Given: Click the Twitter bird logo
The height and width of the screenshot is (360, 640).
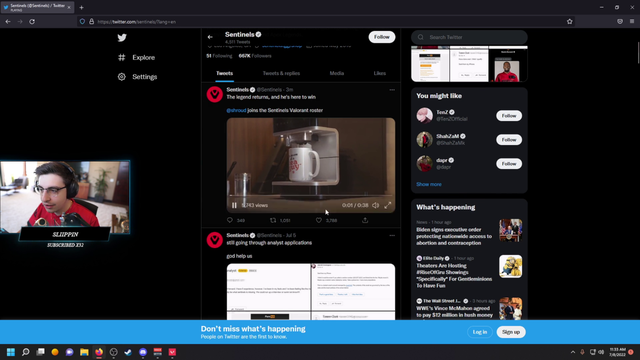Looking at the screenshot, I should [x=122, y=38].
